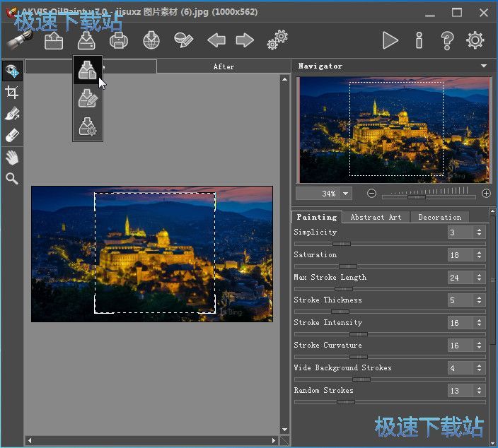Screen dimensions: 498x448
Task: Select the Crop tool
Action: [11, 93]
